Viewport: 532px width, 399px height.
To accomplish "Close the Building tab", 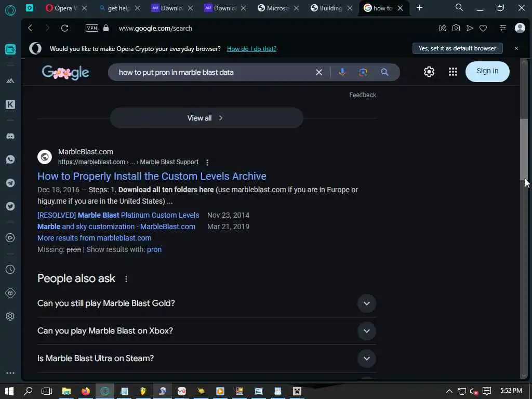I will point(350,8).
